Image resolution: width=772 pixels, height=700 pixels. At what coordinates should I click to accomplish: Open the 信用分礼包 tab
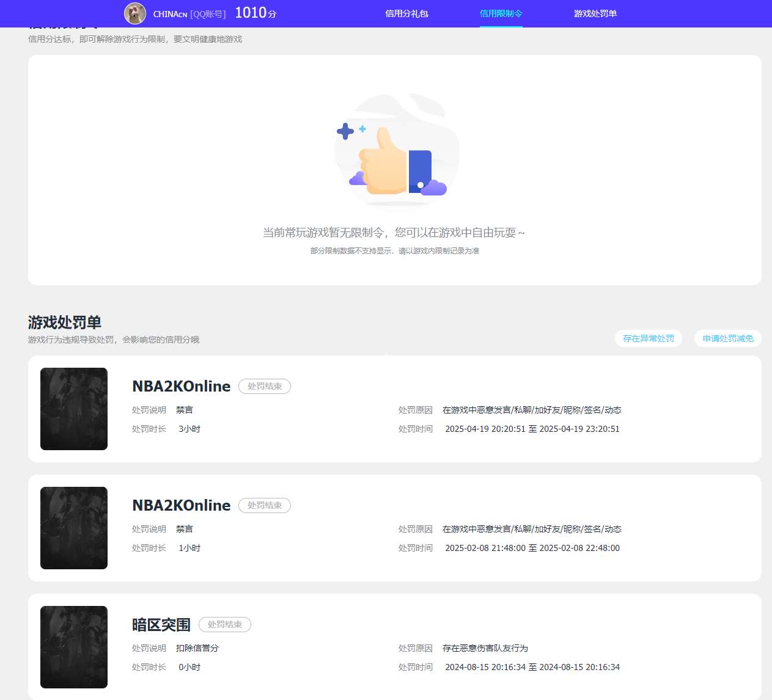pos(407,13)
